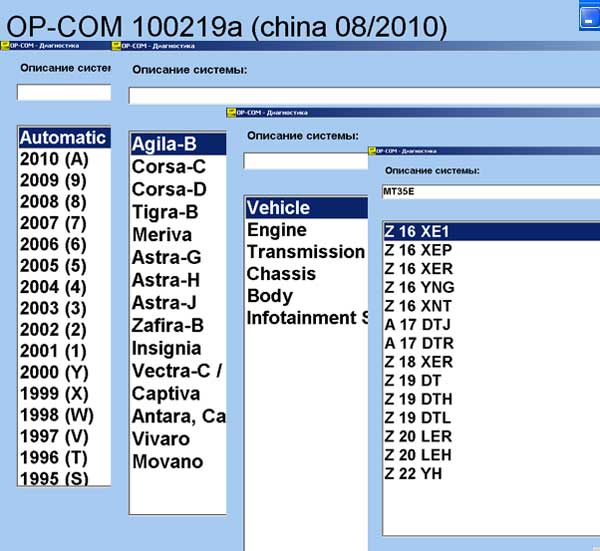Image resolution: width=600 pixels, height=551 pixels.
Task: Pick Insignia in the model list
Action: 166,348
